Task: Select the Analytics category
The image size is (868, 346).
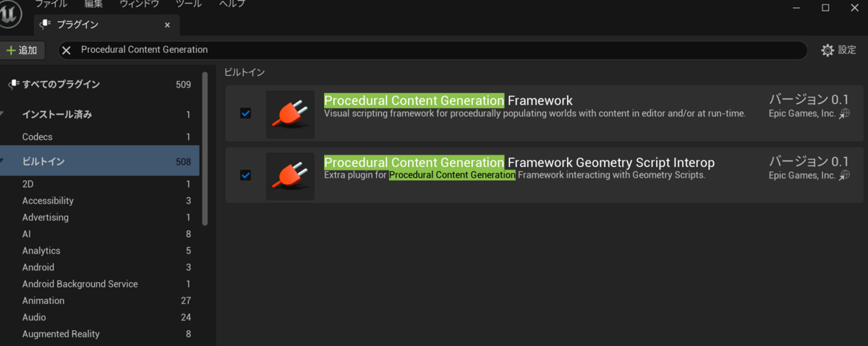Action: [100, 251]
